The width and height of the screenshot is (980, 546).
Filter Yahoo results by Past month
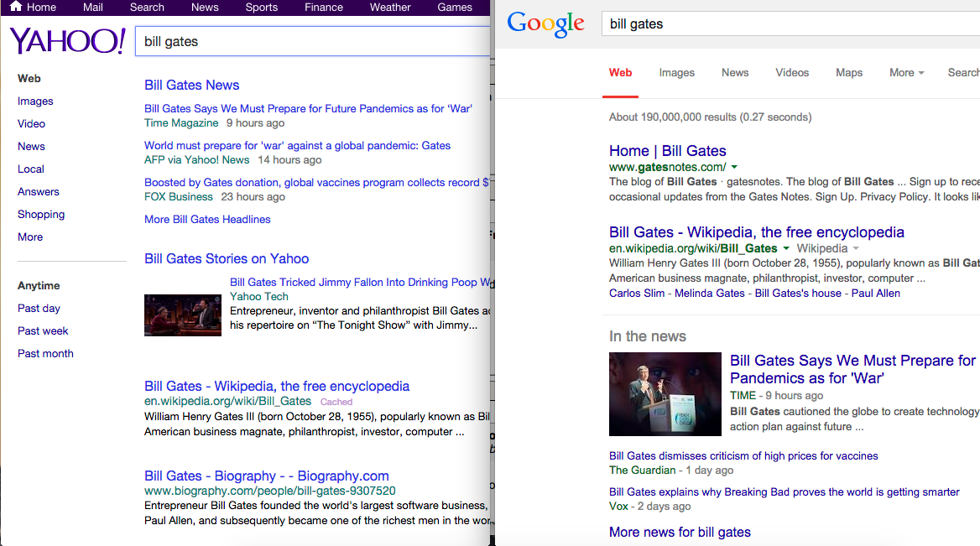45,354
